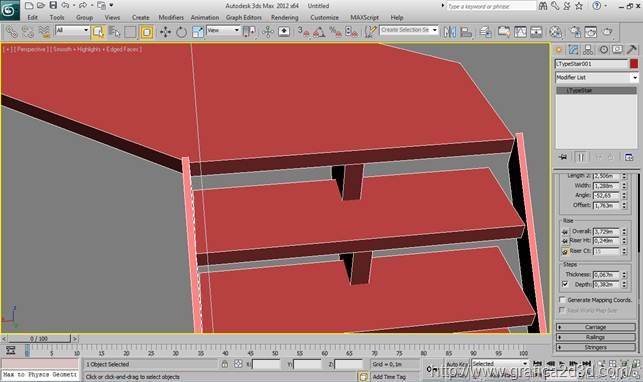The width and height of the screenshot is (643, 382).
Task: Click the Selection Lock toggle padlock icon
Action: point(224,364)
